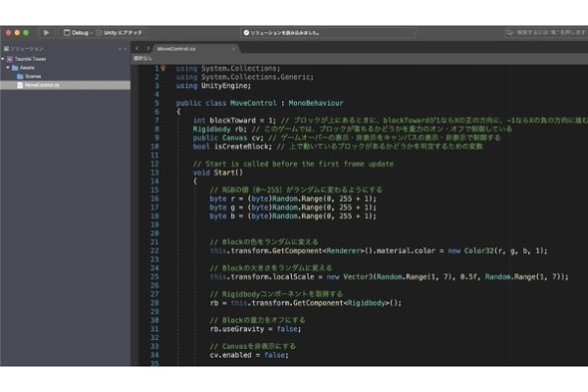Click the Run (play) button
This screenshot has width=588, height=392.
[46, 33]
